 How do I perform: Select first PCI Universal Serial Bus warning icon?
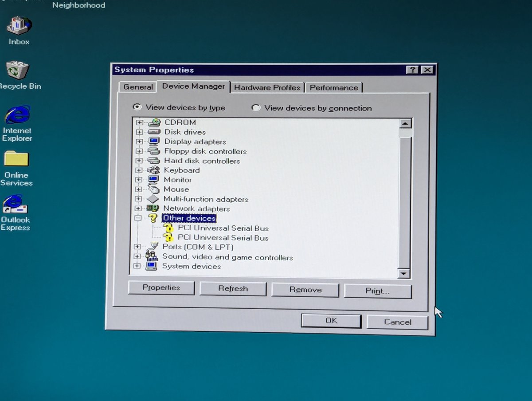click(168, 228)
